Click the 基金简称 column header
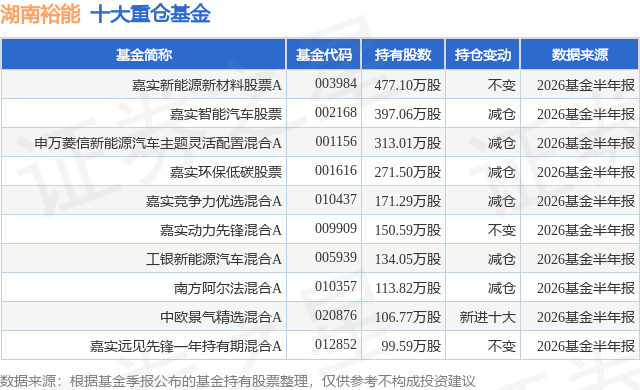640x390 pixels. 144,55
